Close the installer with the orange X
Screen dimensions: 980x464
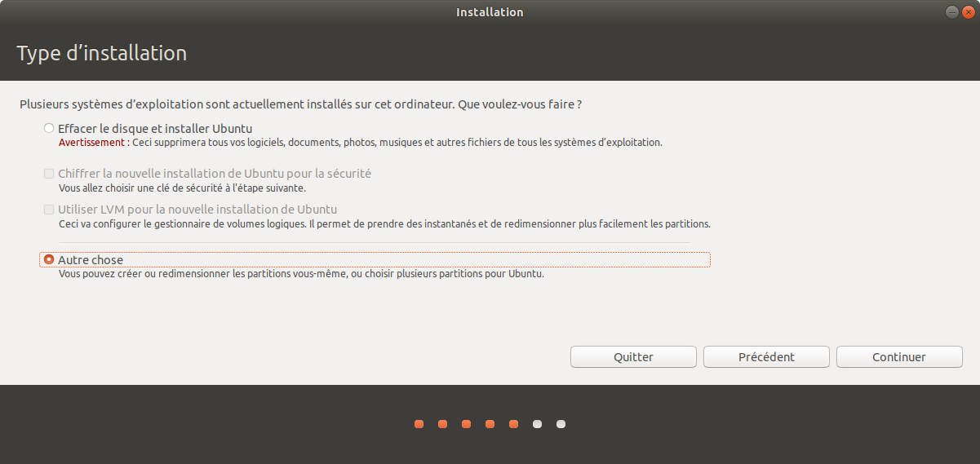[x=967, y=12]
